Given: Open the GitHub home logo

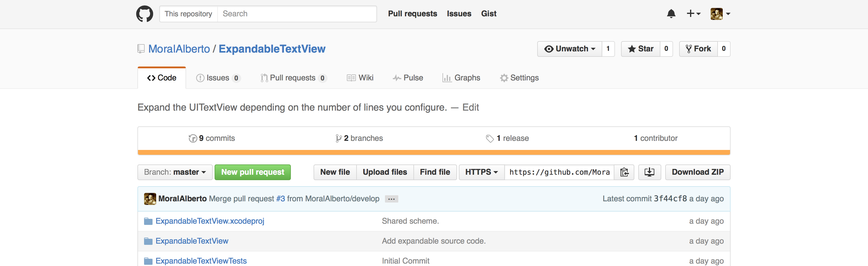Looking at the screenshot, I should coord(145,14).
